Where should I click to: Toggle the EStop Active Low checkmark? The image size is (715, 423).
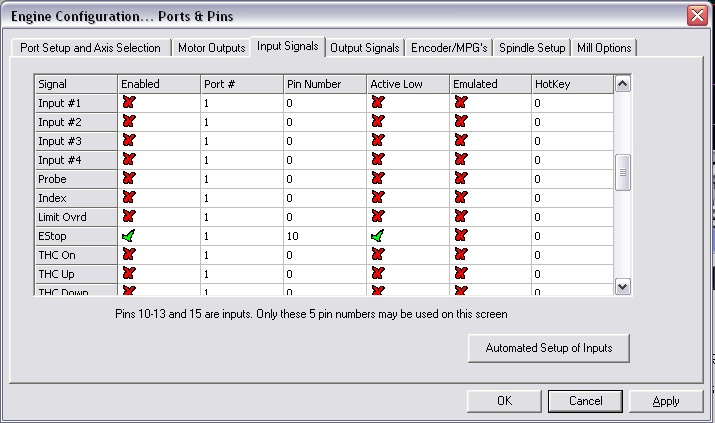(377, 236)
